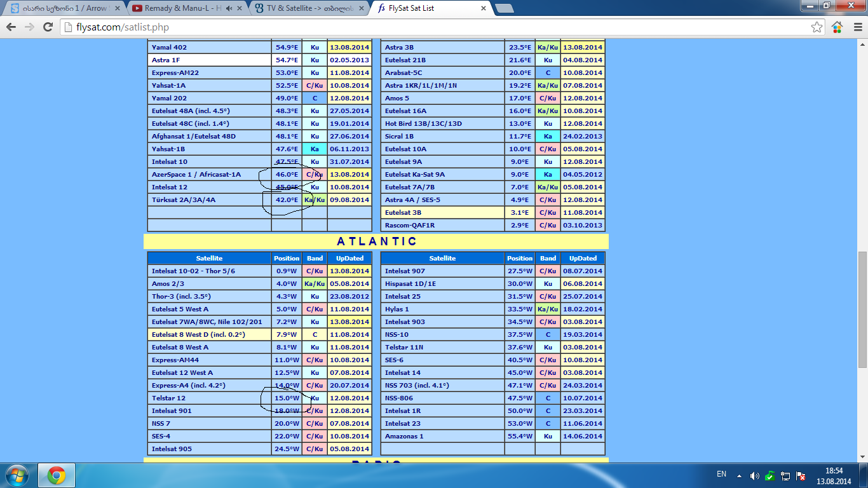The image size is (868, 488).
Task: Open the Astra 1F satellite link
Action: click(166, 60)
